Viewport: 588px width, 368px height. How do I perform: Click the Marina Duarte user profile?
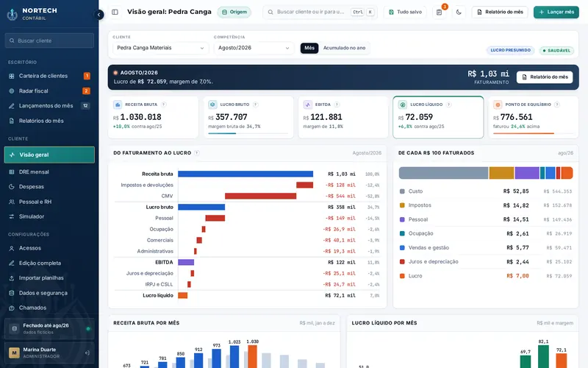[49, 353]
